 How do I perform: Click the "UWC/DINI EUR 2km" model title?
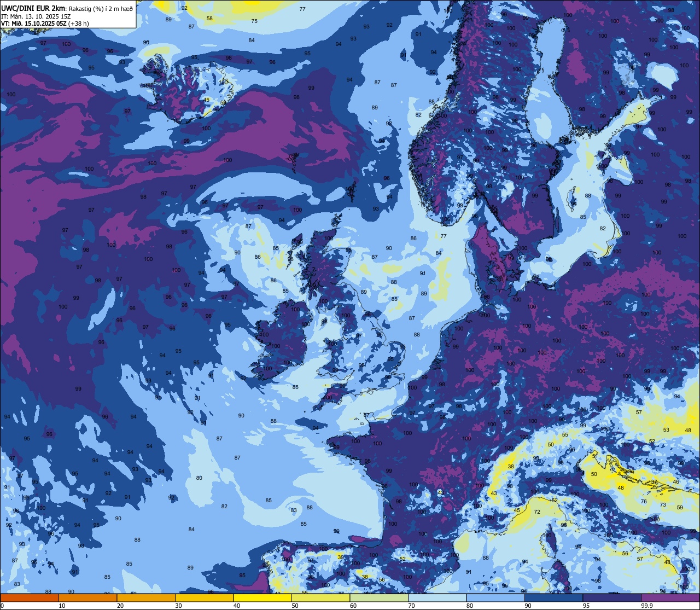click(33, 8)
